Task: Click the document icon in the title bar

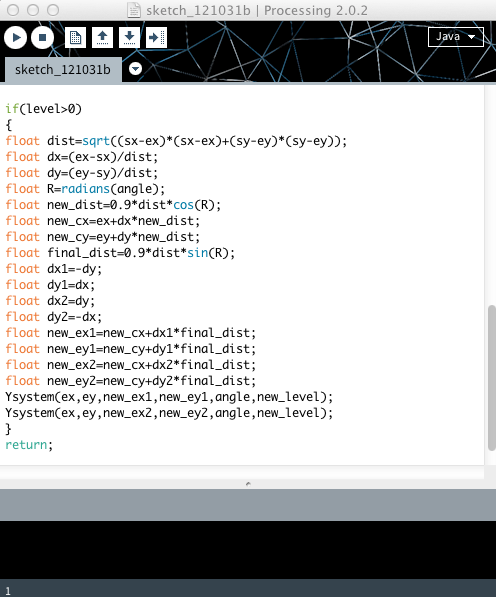Action: 134,10
